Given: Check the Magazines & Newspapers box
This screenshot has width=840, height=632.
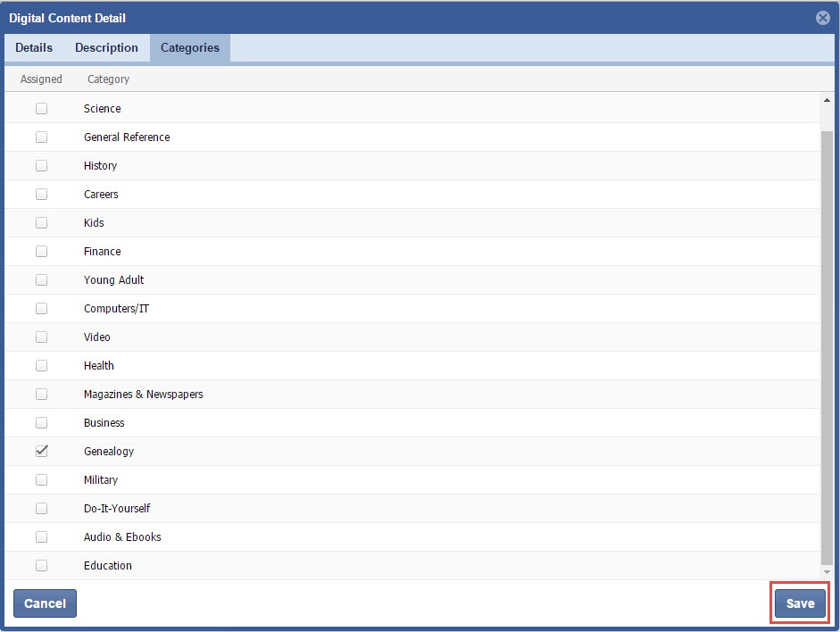Looking at the screenshot, I should pyautogui.click(x=41, y=395).
